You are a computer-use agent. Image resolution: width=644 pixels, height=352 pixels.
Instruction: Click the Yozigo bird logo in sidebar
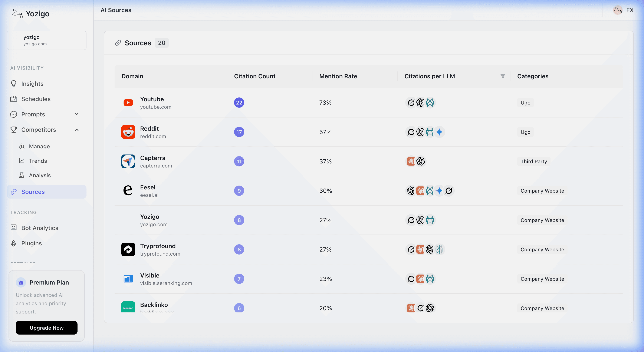[x=17, y=13]
